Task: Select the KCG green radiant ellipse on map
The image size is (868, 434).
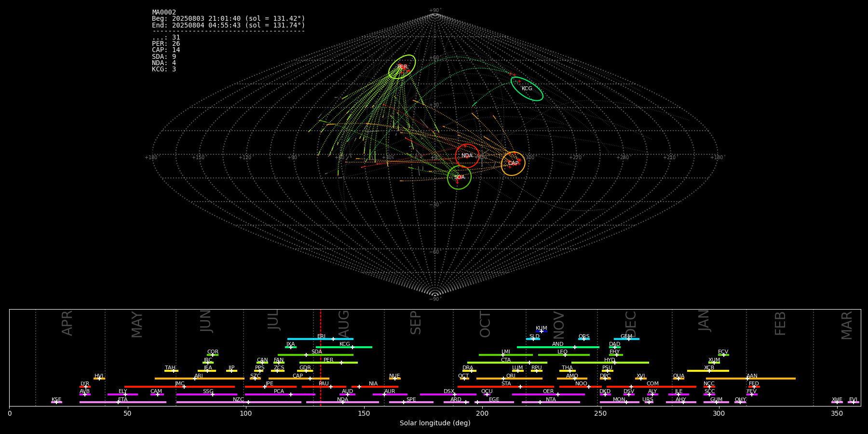Action: click(x=527, y=89)
